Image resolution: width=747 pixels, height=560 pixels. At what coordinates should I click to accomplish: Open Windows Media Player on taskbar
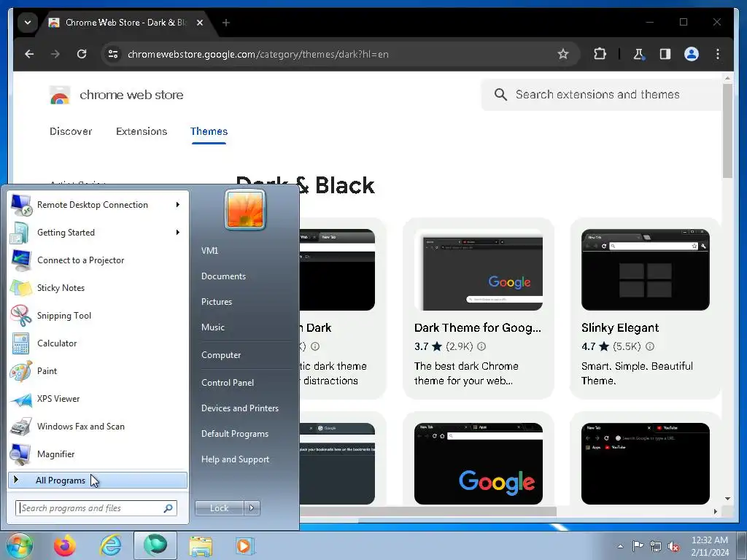[246, 545]
